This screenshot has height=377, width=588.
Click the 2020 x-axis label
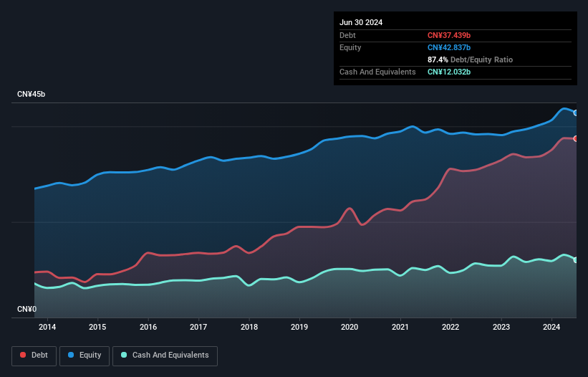[350, 327]
